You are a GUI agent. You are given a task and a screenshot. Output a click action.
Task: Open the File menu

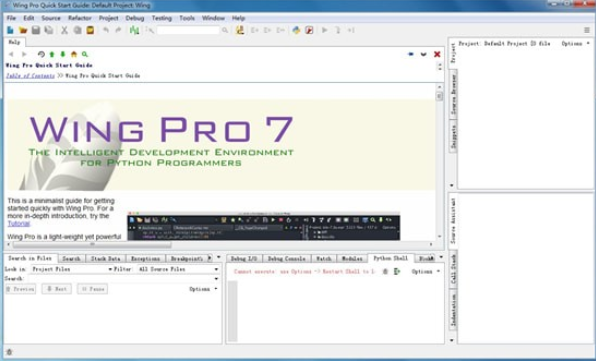tap(11, 18)
